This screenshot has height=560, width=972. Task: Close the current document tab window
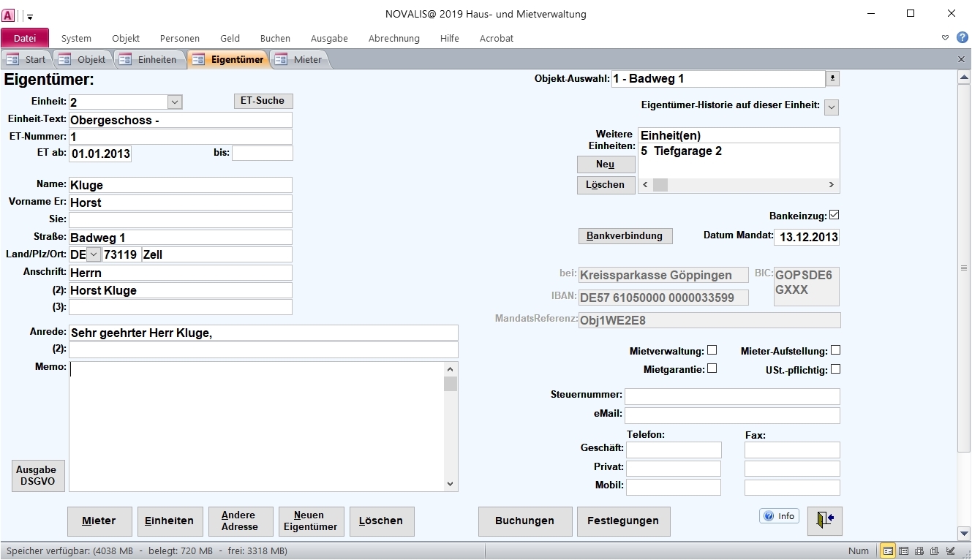pyautogui.click(x=961, y=59)
